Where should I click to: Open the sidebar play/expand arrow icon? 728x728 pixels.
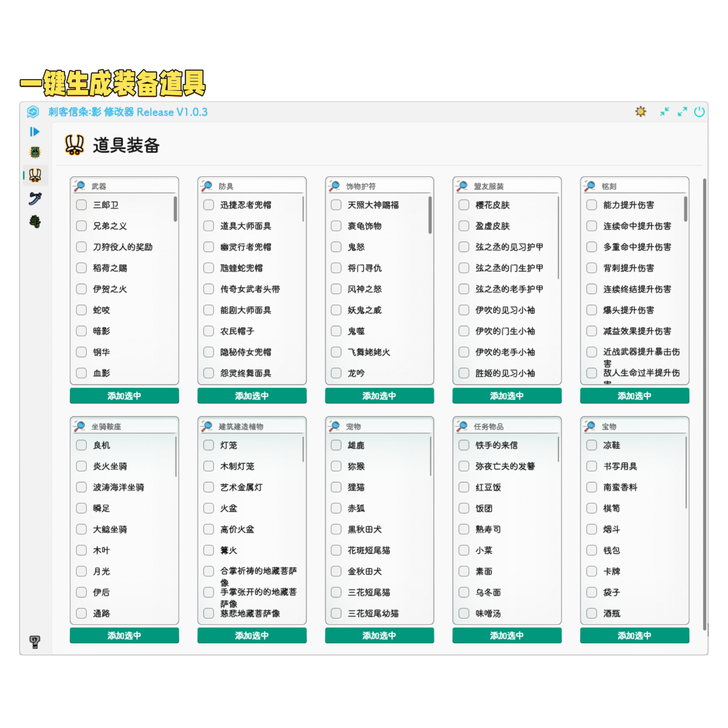click(35, 131)
